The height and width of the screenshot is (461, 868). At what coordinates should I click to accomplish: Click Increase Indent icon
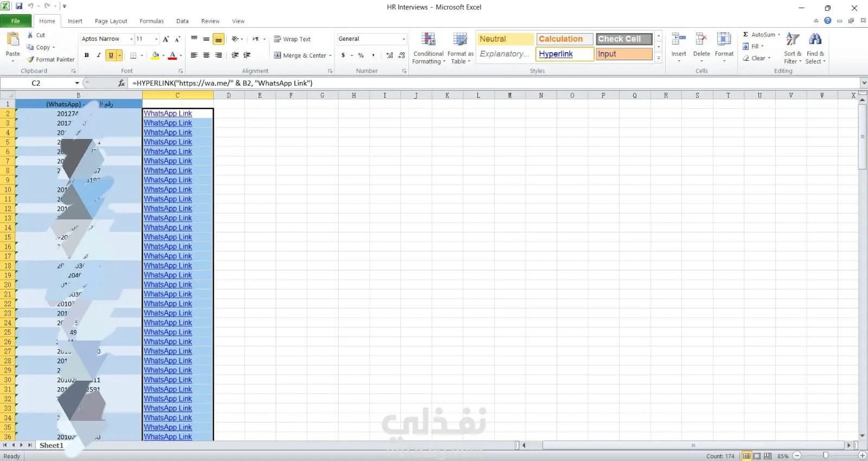tap(247, 55)
